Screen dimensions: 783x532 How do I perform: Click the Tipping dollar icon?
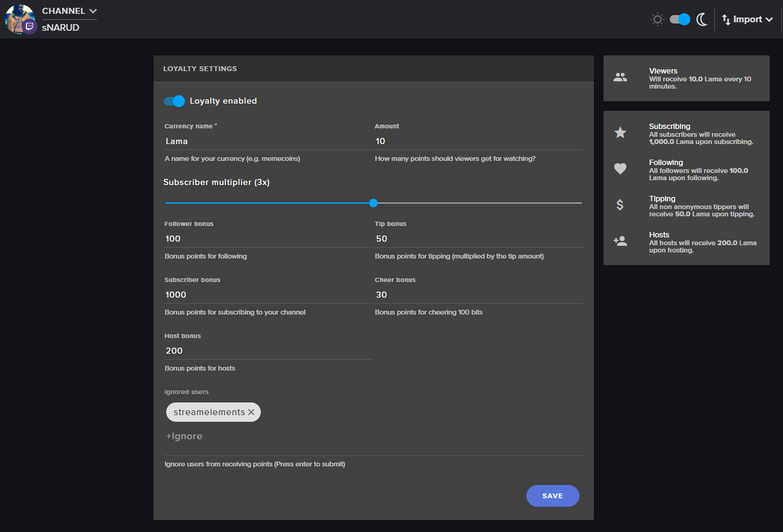pos(620,205)
